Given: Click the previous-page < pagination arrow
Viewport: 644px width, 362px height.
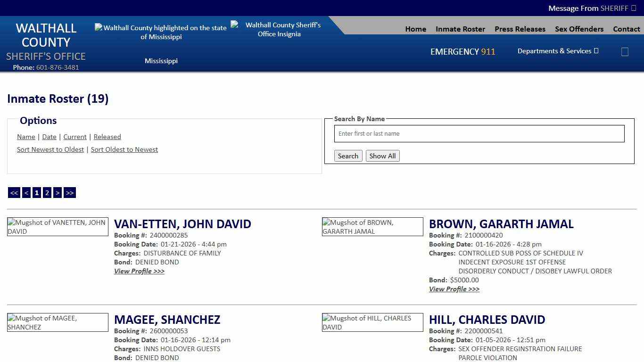Looking at the screenshot, I should coord(26,192).
